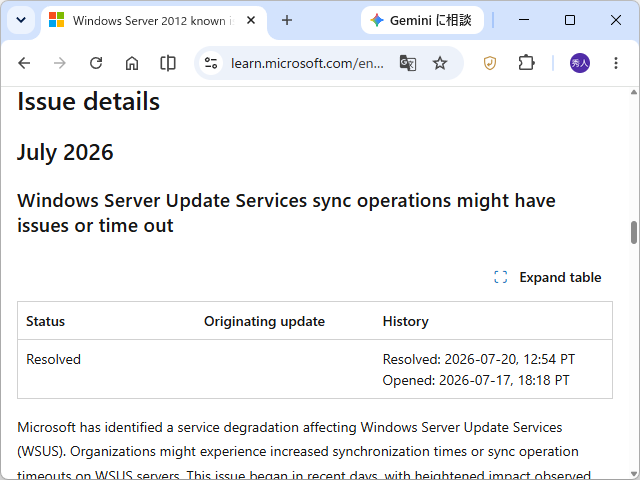Bookmark this page with the star
Screen dimensions: 640x480
coord(440,63)
